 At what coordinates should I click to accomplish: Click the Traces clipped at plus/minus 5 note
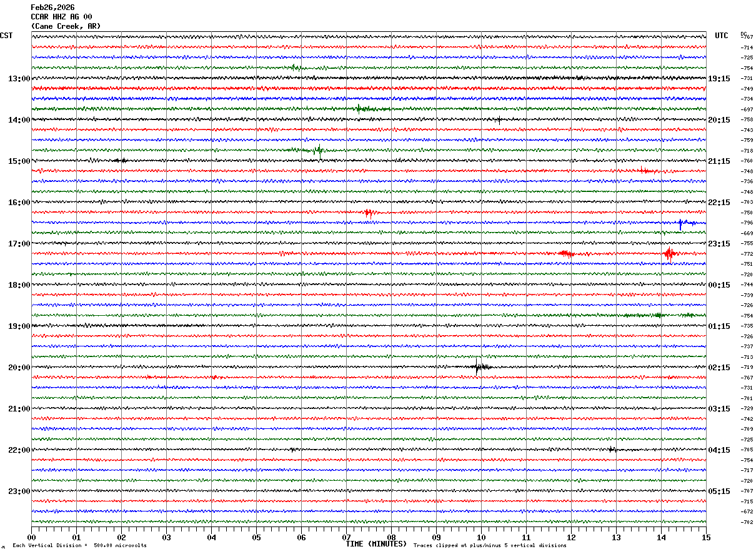(490, 546)
